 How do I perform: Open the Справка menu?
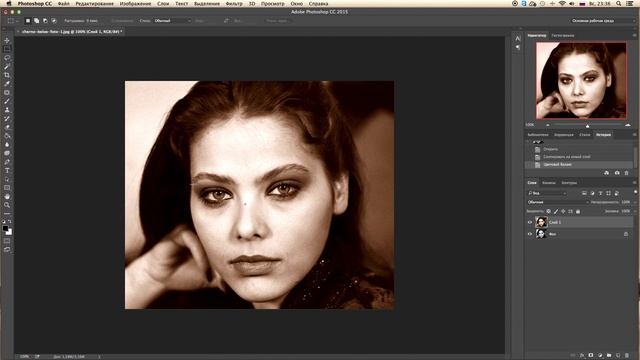(x=318, y=4)
